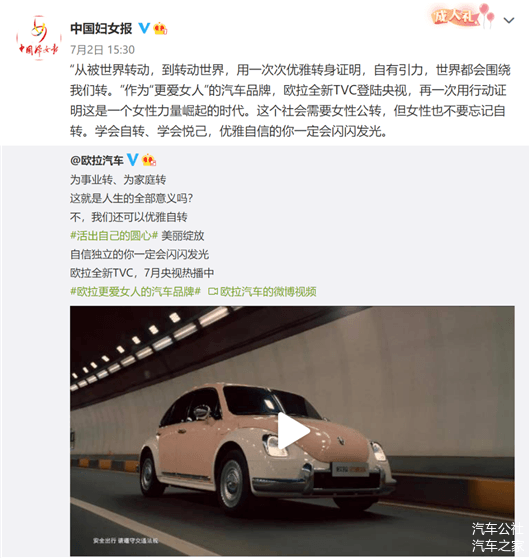Expand the post options chevron at top right
530x558 pixels.
(x=509, y=20)
